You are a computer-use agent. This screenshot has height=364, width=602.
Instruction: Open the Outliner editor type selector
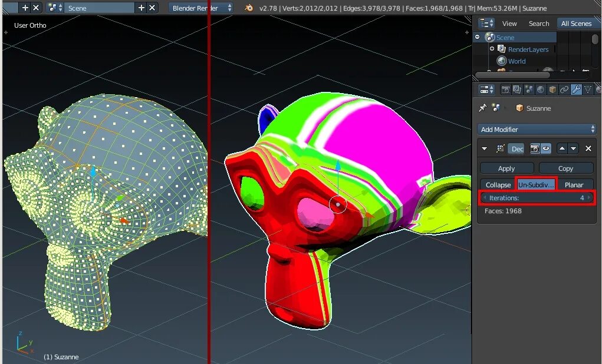[x=486, y=24]
